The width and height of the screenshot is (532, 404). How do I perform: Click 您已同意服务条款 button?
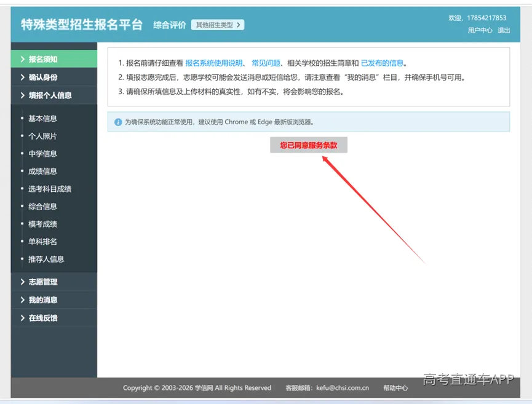[308, 145]
